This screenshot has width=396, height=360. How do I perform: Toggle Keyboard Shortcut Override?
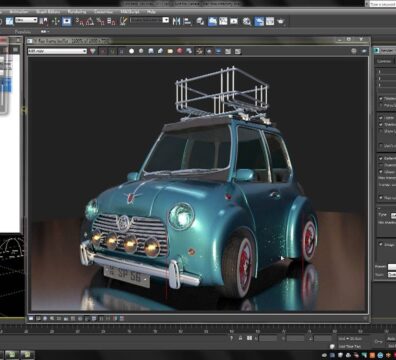(x=67, y=21)
